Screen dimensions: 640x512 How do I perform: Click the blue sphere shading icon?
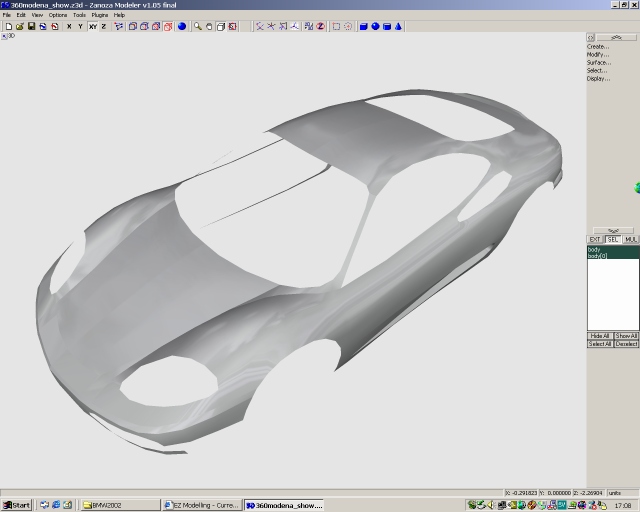[182, 26]
